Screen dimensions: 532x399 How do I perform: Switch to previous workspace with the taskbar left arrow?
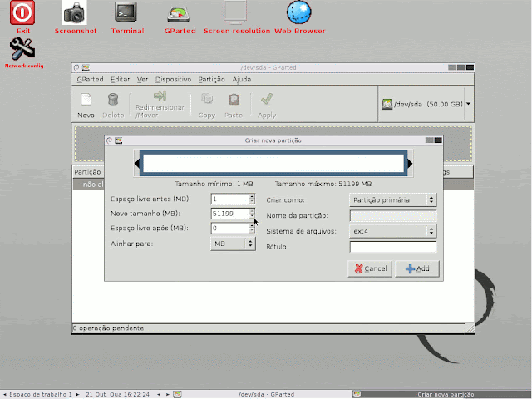[5, 395]
